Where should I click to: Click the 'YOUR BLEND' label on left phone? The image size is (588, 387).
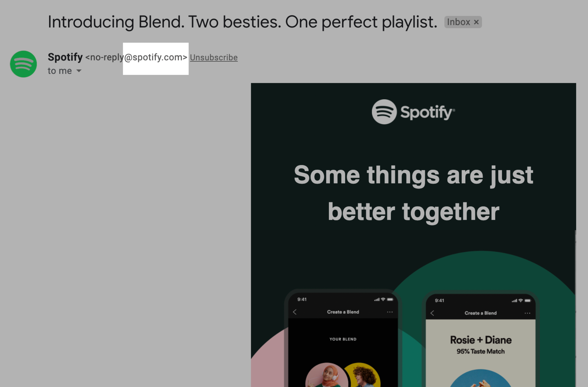tap(343, 339)
